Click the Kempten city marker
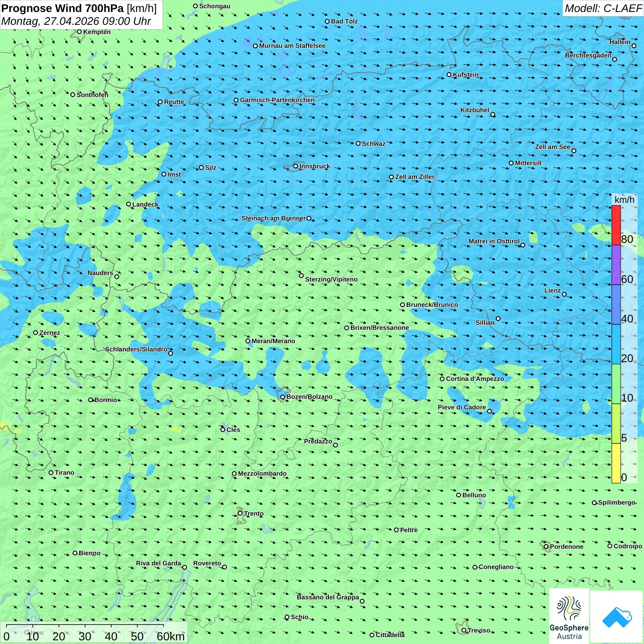 click(x=80, y=32)
